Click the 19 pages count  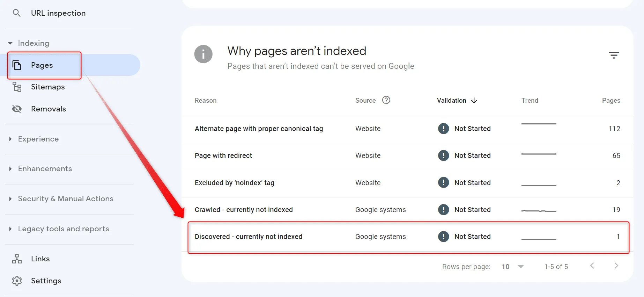616,210
